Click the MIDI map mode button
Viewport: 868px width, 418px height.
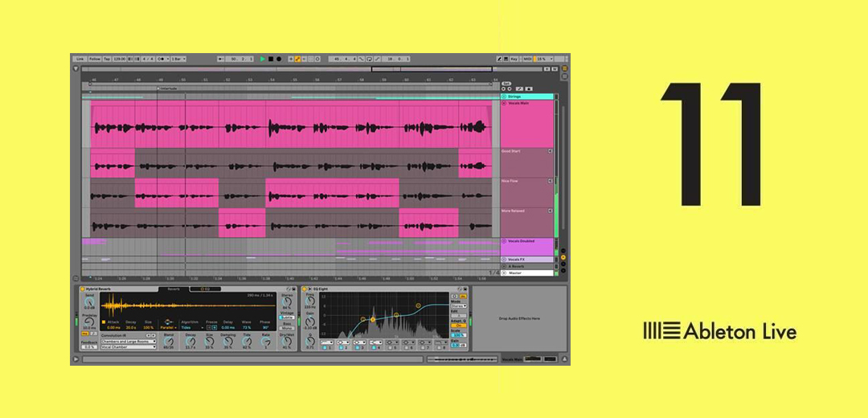click(x=527, y=59)
